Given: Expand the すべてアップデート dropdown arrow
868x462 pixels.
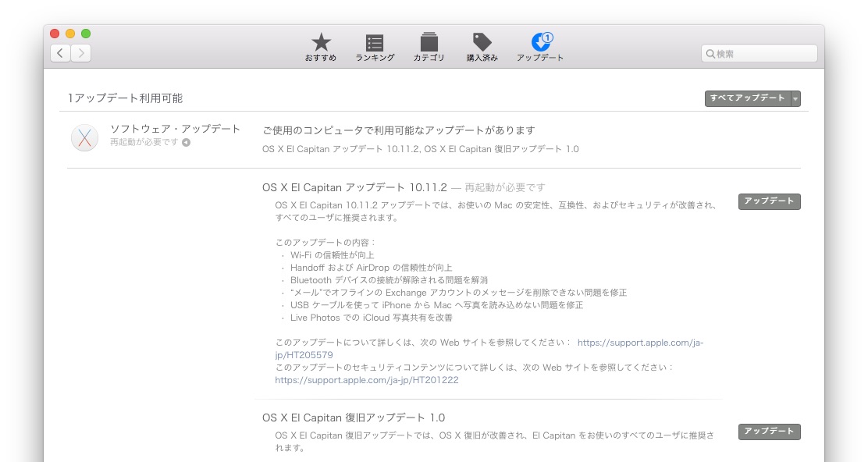Looking at the screenshot, I should tap(795, 98).
